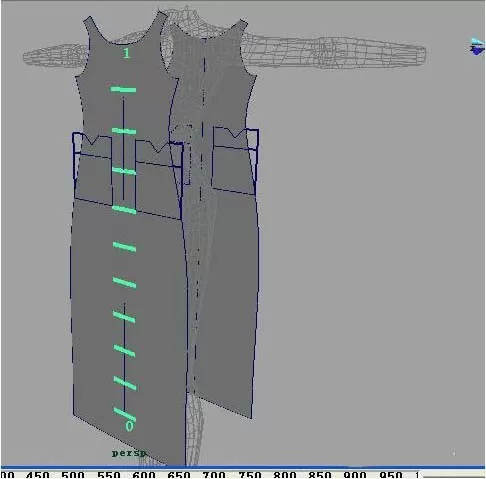Jump to frame 550 on the time slider
Image resolution: width=486 pixels, height=479 pixels.
point(109,475)
